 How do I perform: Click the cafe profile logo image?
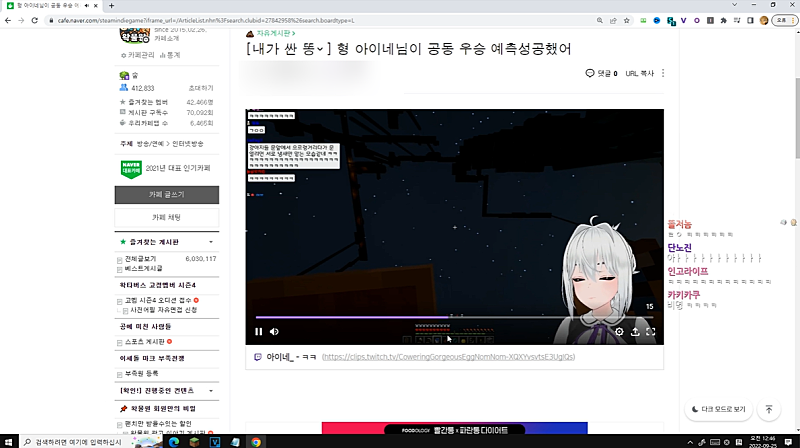click(135, 36)
